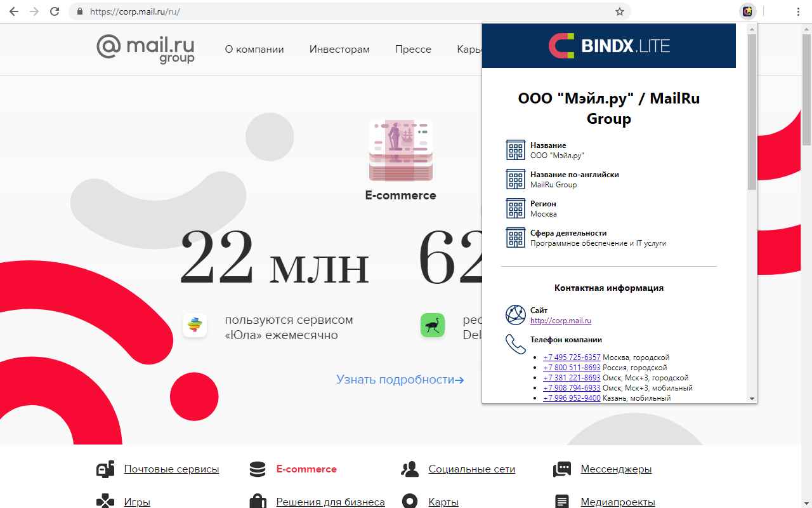Open the Прессе menu item
Viewport: 812px width, 508px height.
(x=413, y=50)
